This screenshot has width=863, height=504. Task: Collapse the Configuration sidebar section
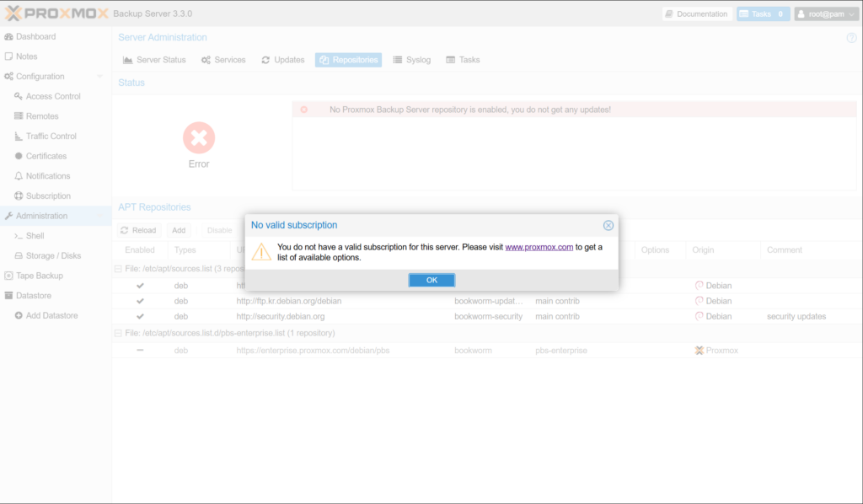100,77
